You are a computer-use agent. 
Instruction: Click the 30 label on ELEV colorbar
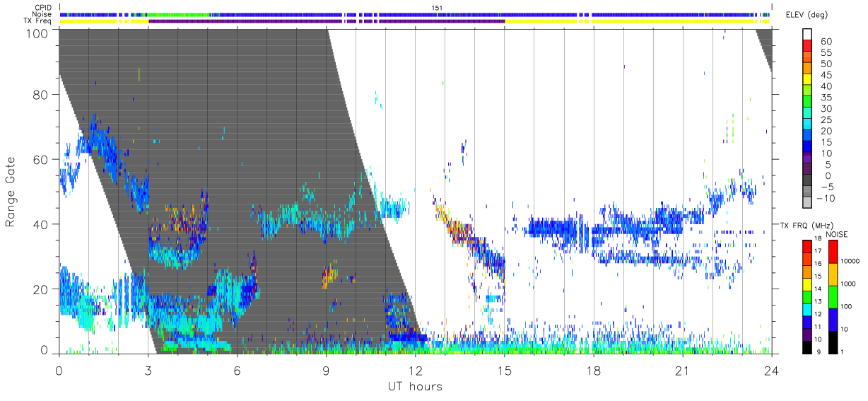point(825,108)
